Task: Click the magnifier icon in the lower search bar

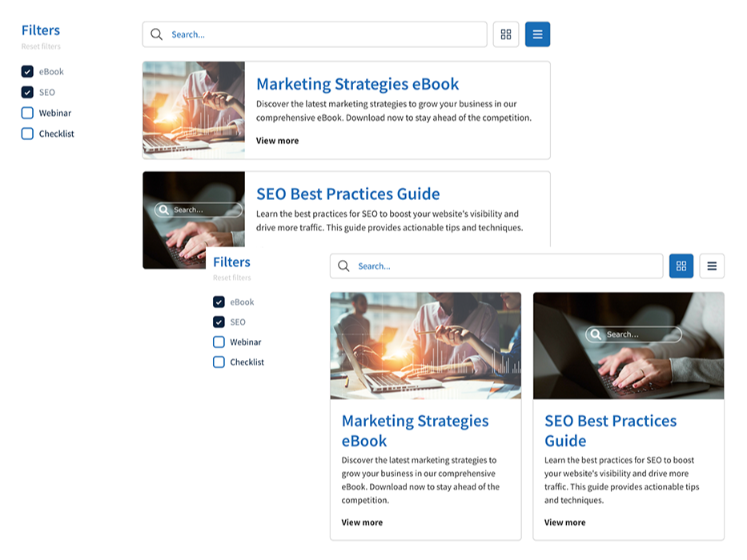Action: tap(343, 266)
